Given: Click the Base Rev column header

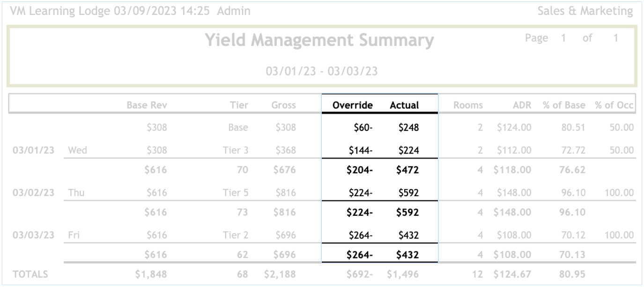Looking at the screenshot, I should coord(147,105).
